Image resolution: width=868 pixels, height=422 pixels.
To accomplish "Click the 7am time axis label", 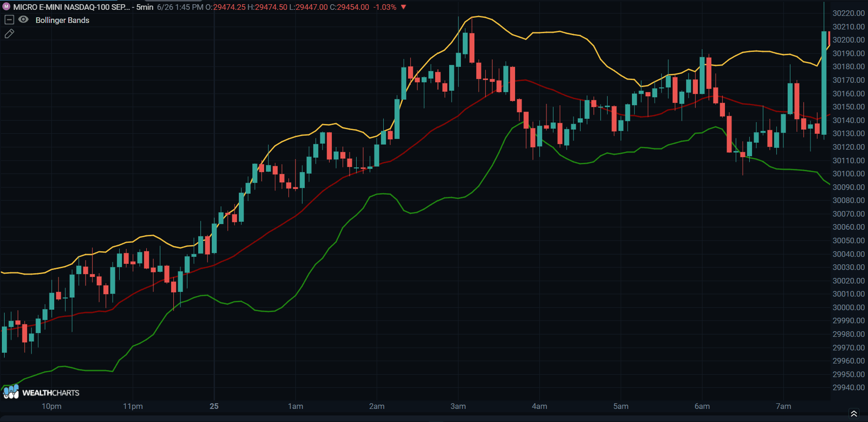I will (783, 406).
